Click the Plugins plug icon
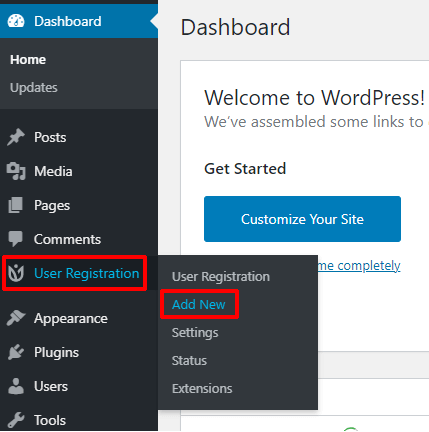Image resolution: width=429 pixels, height=432 pixels. pyautogui.click(x=16, y=352)
